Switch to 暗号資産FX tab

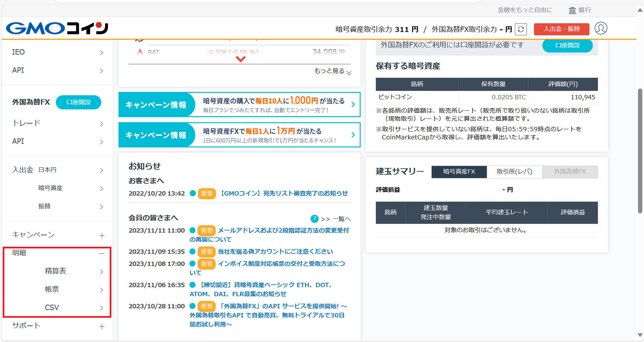[x=459, y=172]
